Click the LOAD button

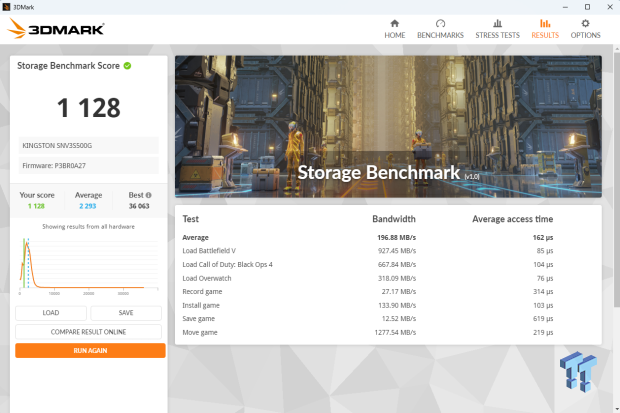tap(51, 313)
